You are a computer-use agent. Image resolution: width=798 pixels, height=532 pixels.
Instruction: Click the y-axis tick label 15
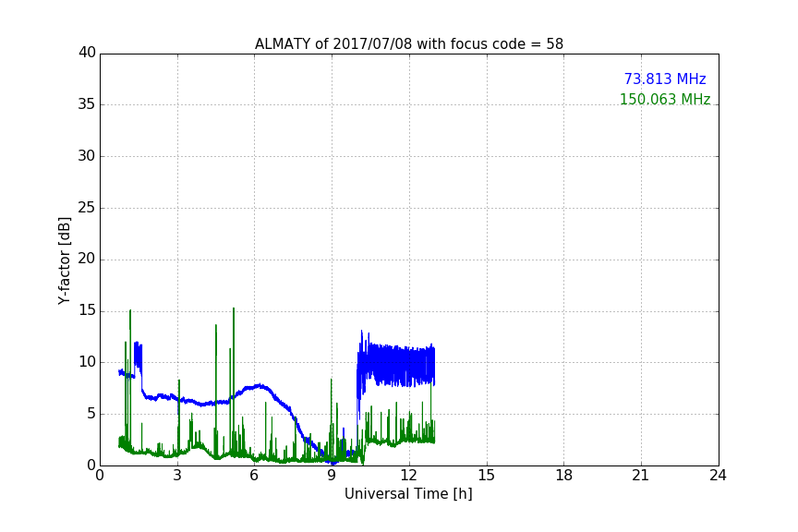pos(87,310)
